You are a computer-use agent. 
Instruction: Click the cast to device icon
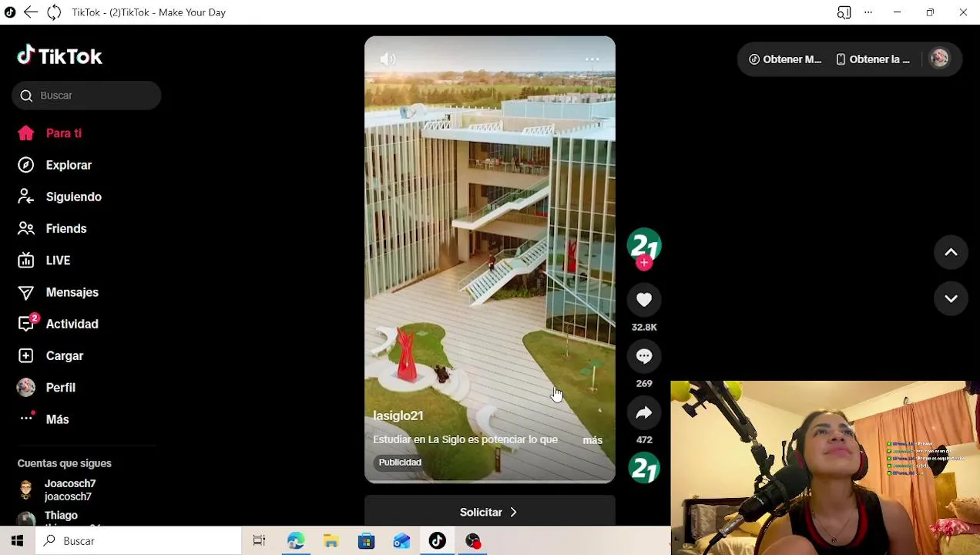point(844,12)
